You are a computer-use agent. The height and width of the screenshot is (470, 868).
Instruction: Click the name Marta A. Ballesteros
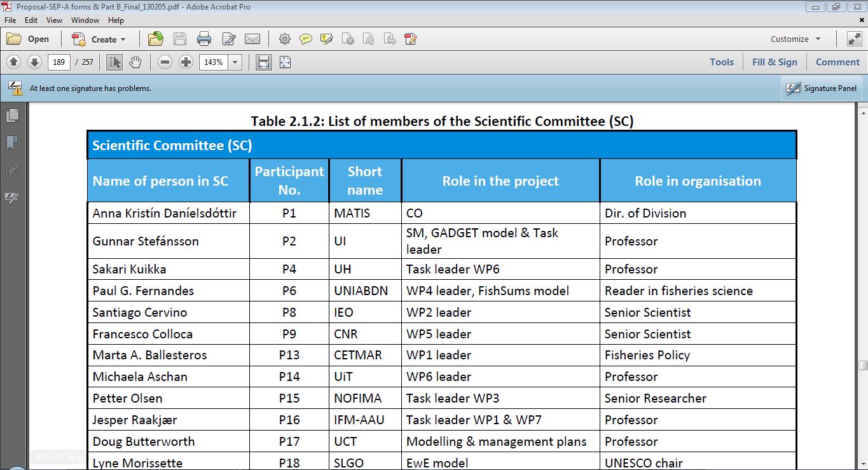coord(149,355)
